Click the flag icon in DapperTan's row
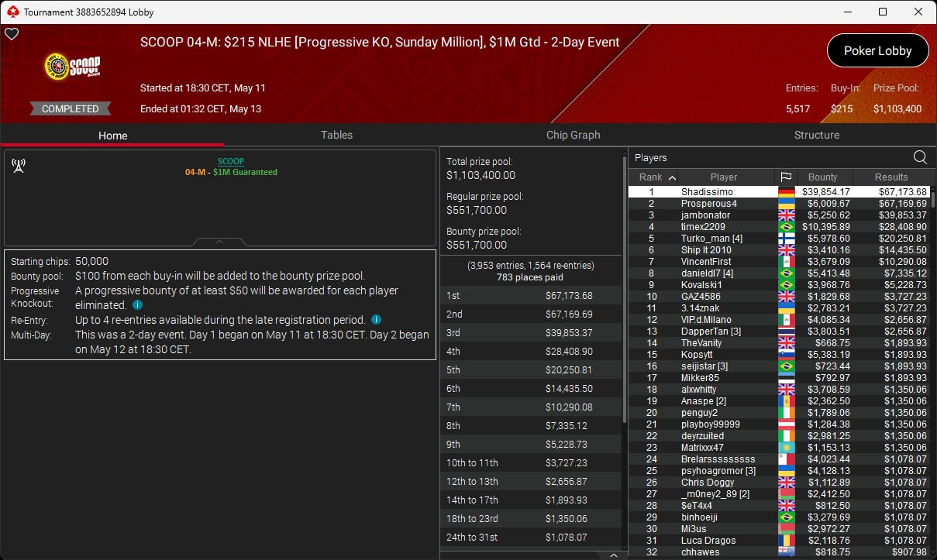The width and height of the screenshot is (937, 560). (x=785, y=332)
